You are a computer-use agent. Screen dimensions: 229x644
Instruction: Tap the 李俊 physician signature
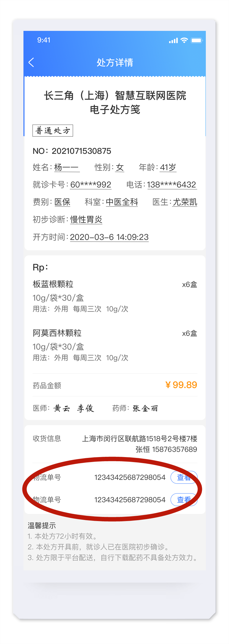pos(86,408)
